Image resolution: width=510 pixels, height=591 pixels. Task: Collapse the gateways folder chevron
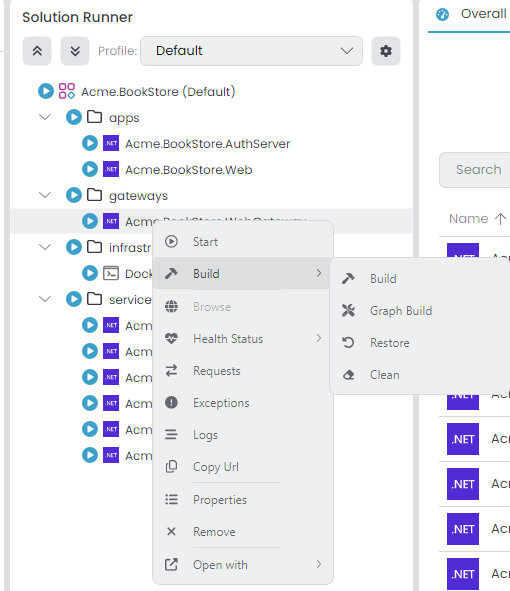45,195
